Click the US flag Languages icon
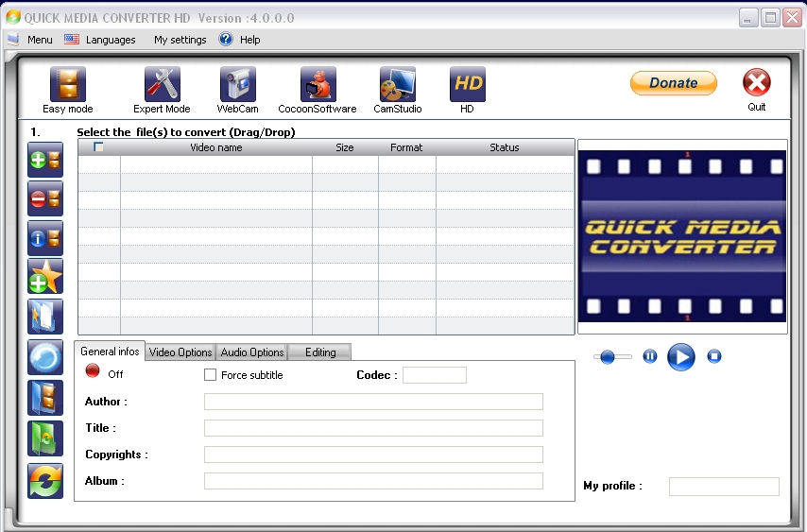This screenshot has height=532, width=807. pos(72,39)
